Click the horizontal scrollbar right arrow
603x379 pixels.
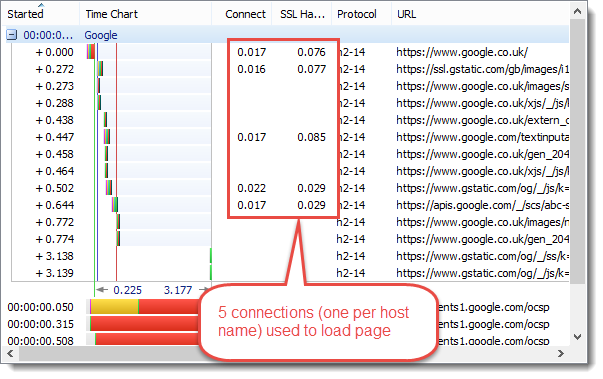(561, 354)
